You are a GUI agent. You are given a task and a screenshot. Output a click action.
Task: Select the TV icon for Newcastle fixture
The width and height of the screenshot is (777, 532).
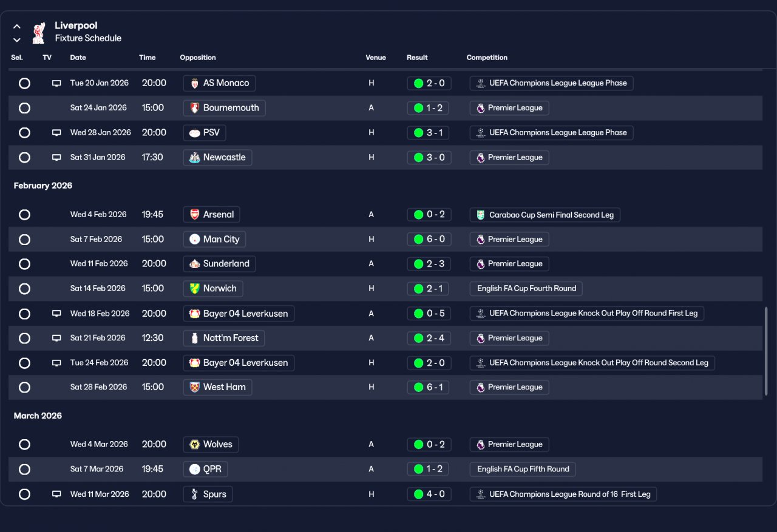tap(56, 158)
